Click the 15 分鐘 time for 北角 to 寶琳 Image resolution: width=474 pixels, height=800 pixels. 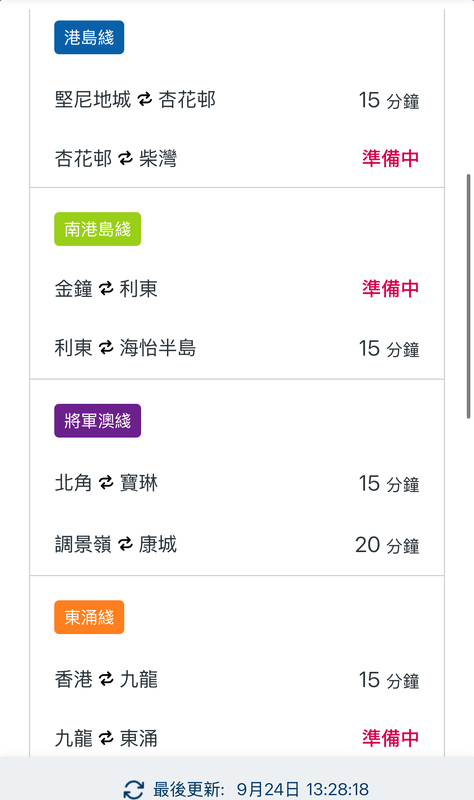click(x=389, y=483)
